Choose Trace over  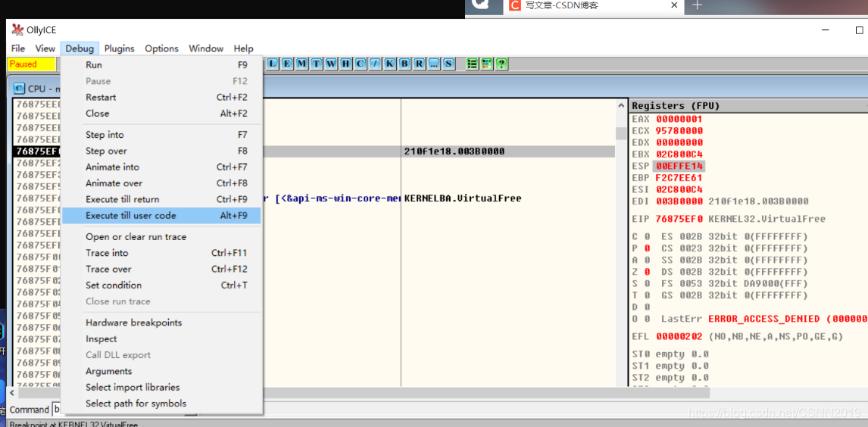coord(161,269)
